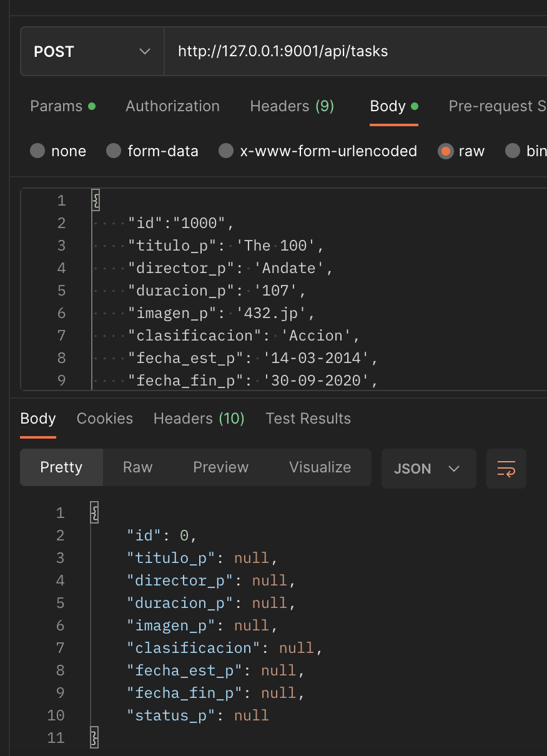547x756 pixels.
Task: Open the POST method dropdown
Action: 91,51
